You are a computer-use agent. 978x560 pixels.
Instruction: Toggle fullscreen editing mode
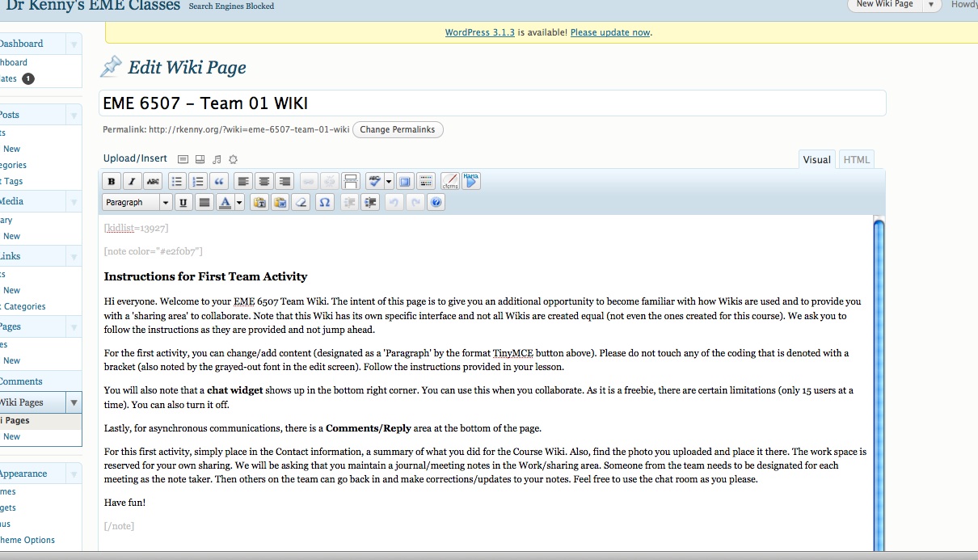405,181
